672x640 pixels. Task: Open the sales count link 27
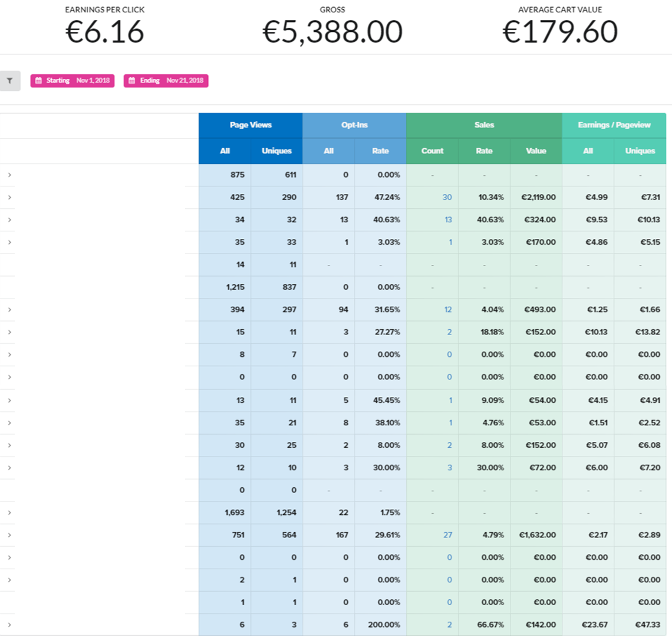point(447,535)
